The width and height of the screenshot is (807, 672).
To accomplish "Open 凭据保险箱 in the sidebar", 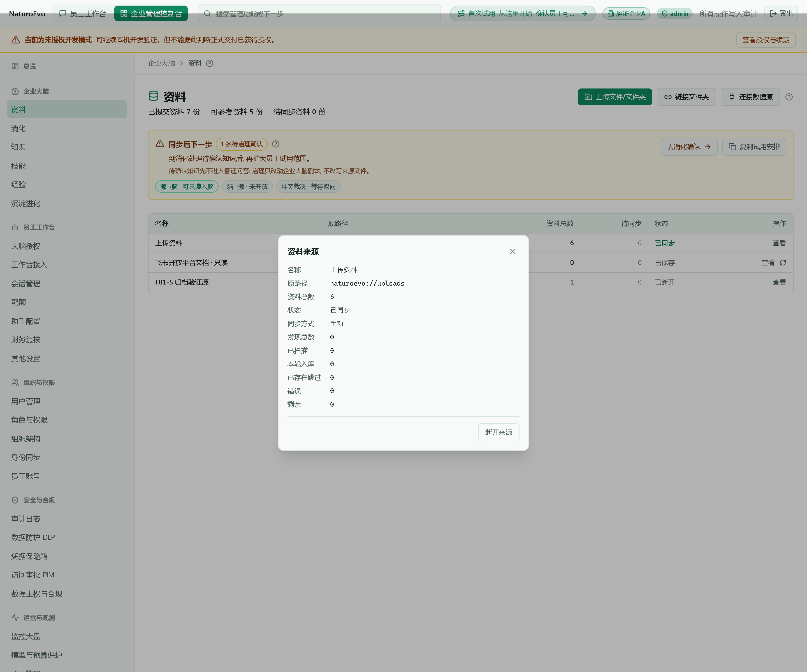I will coord(67,556).
